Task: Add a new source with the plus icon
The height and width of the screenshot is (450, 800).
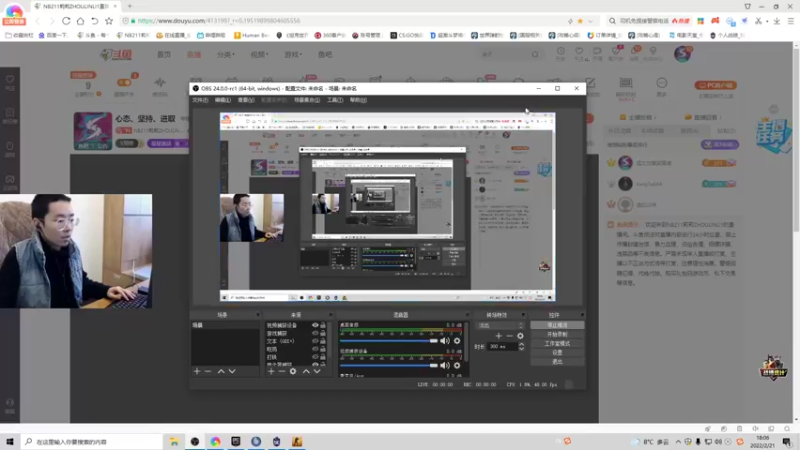Action: [x=271, y=371]
